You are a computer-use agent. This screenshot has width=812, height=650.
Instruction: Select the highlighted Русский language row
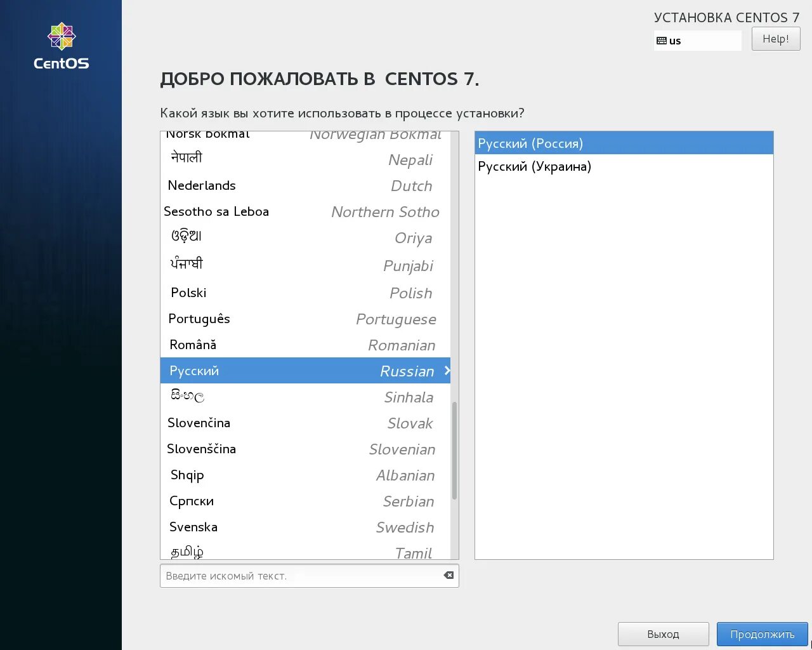tap(305, 371)
